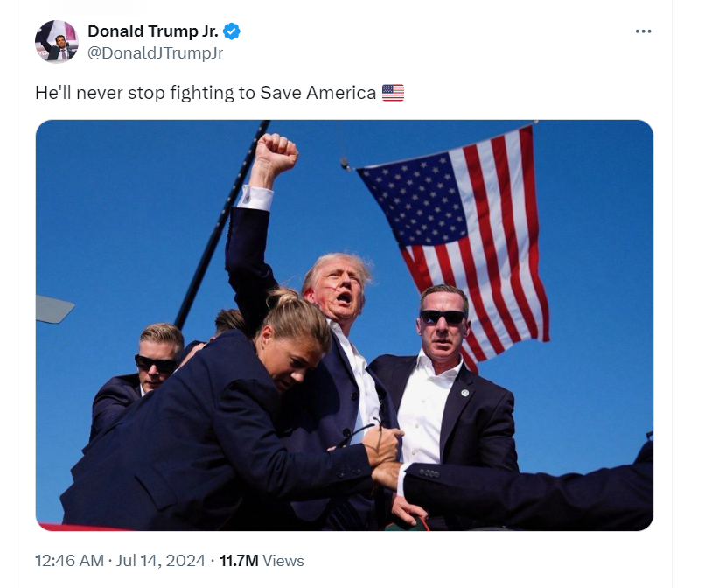Click the woman with hair bun in photo

[x=225, y=405]
